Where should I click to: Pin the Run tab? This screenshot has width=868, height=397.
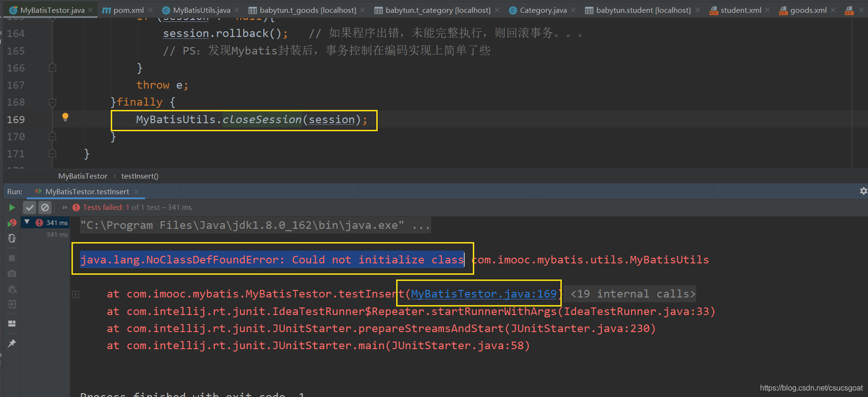12,343
